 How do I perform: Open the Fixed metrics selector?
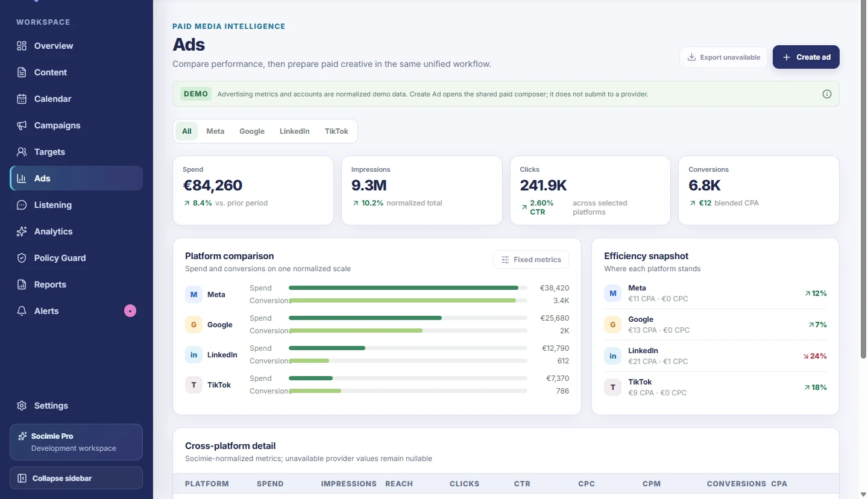[x=531, y=260]
